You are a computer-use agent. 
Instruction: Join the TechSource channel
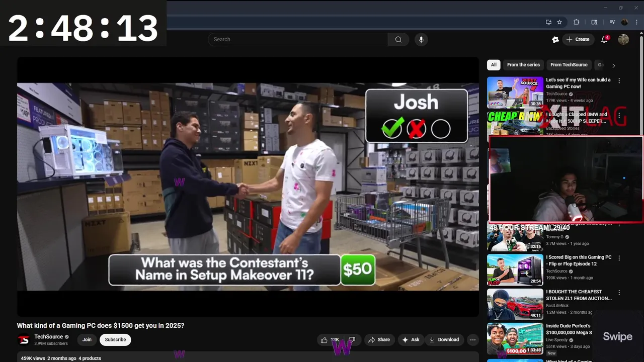87,340
